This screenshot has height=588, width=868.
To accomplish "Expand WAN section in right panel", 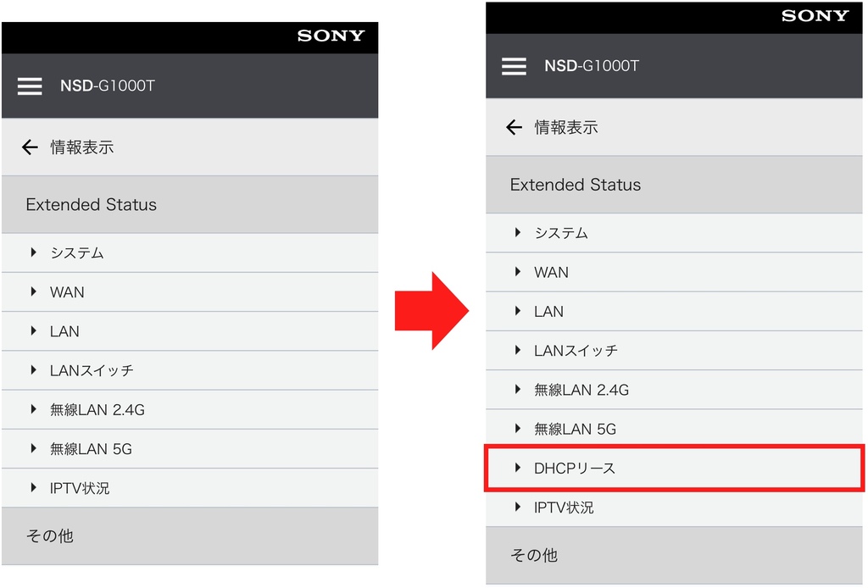I will [x=674, y=272].
